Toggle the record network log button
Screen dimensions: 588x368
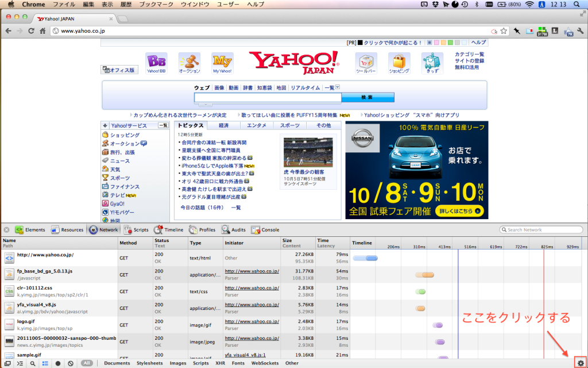click(58, 363)
